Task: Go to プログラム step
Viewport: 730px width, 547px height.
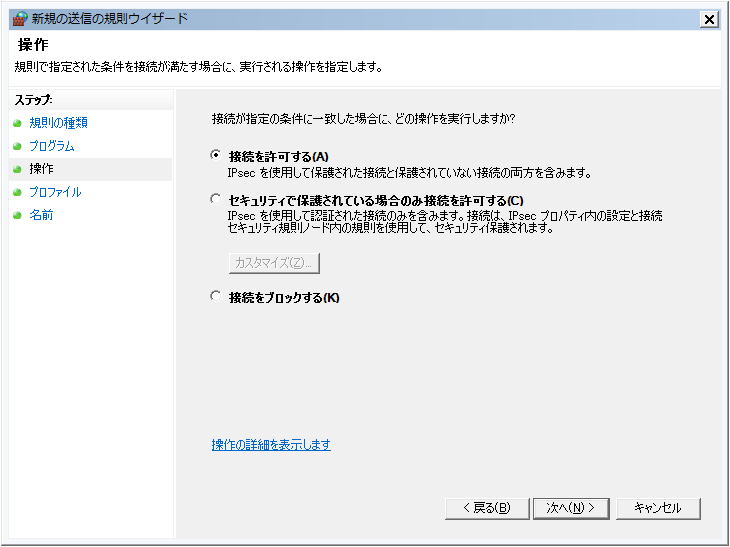Action: click(52, 146)
